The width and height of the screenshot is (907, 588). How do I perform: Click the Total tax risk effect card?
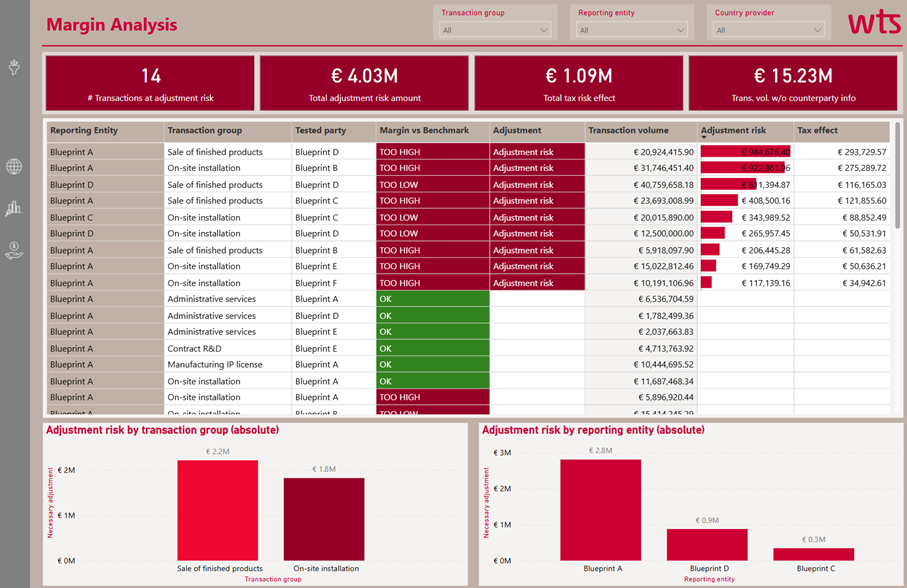pyautogui.click(x=579, y=83)
